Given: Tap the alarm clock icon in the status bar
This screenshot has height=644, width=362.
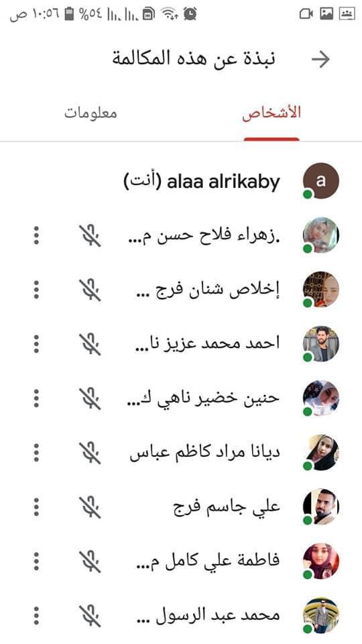Looking at the screenshot, I should [x=190, y=14].
